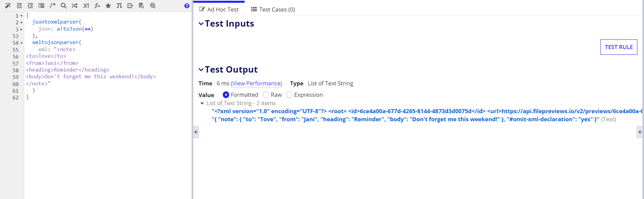Expand collapsed a!toJson arguments arrow icon
Screen dimensions: 644x199
coord(88,29)
